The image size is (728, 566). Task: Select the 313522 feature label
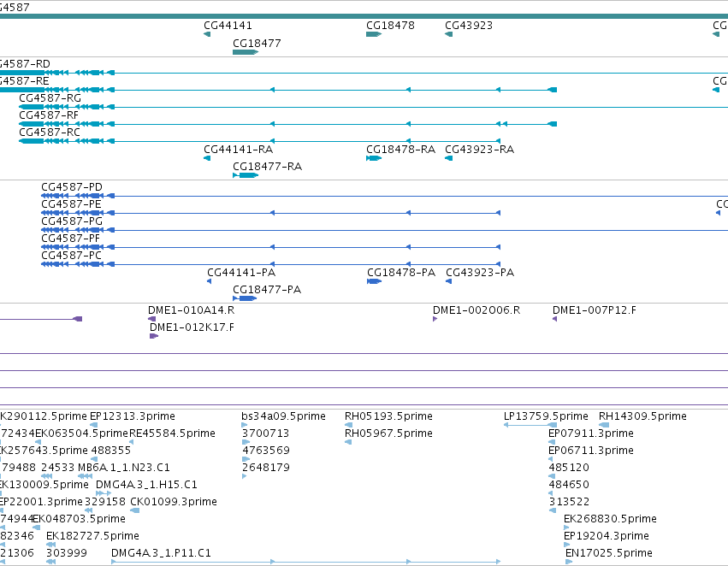(569, 502)
